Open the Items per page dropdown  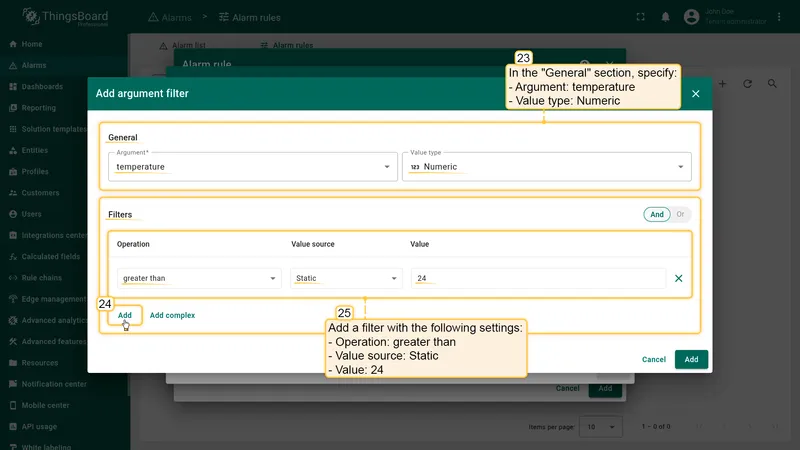point(601,427)
